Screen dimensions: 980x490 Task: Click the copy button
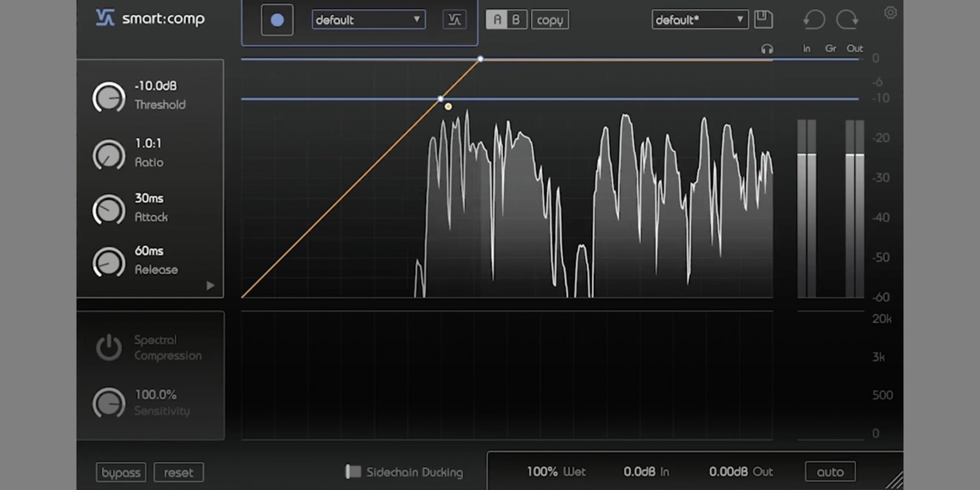549,20
